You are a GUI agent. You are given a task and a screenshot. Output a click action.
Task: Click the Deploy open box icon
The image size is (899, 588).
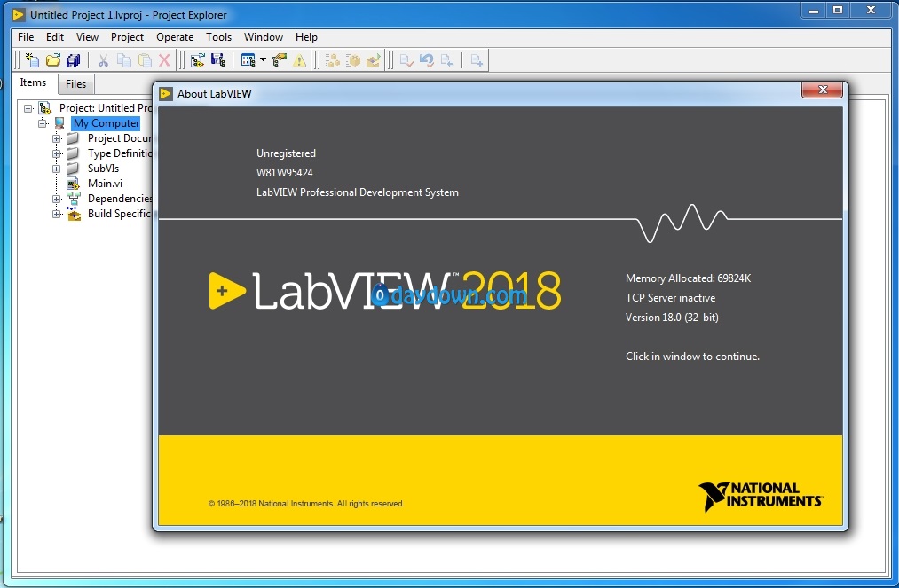click(x=374, y=60)
